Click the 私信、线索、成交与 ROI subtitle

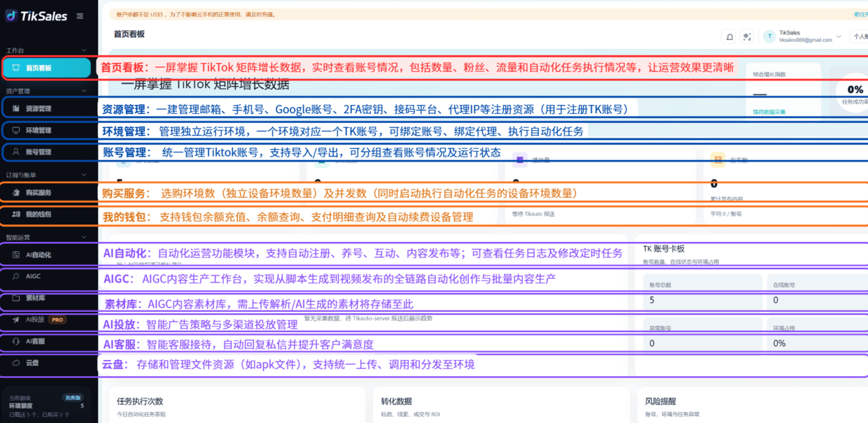click(x=411, y=415)
